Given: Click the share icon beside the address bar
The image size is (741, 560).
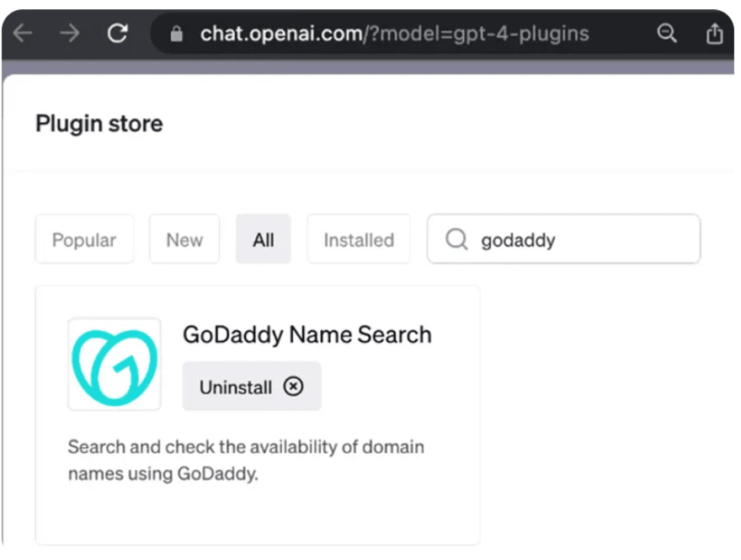Looking at the screenshot, I should (x=714, y=34).
